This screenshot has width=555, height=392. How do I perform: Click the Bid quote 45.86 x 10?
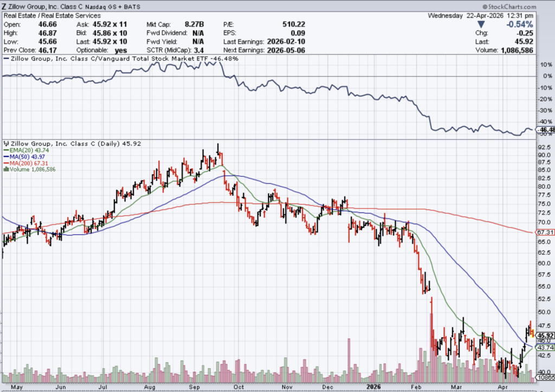pos(109,33)
